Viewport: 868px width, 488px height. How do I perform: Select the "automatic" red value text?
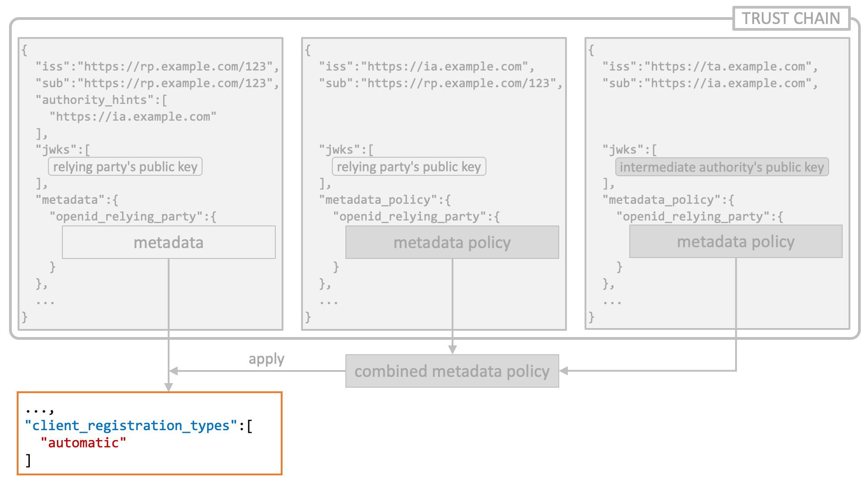(x=83, y=443)
